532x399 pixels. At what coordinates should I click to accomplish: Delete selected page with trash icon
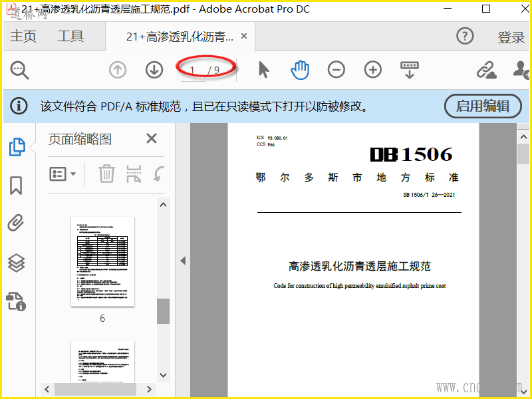(x=106, y=174)
